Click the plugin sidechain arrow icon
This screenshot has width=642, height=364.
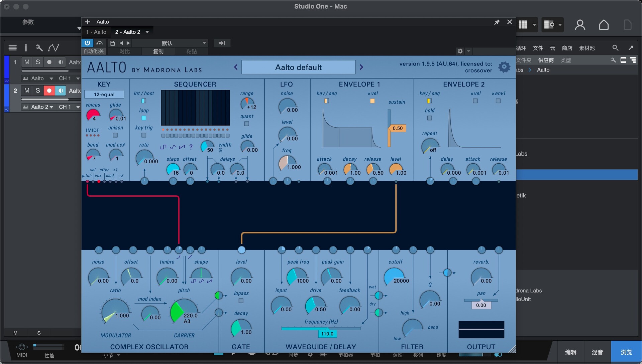point(222,43)
